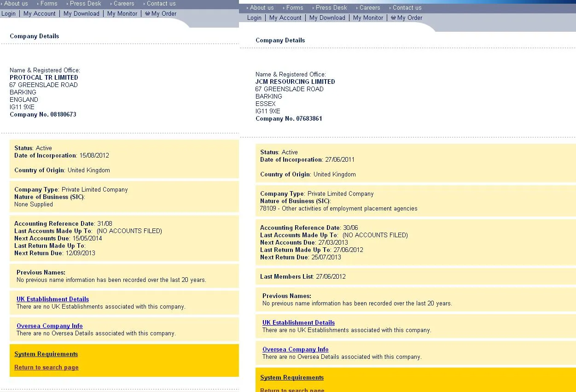Open About us on the PROTOCAL TR page
This screenshot has width=576, height=392.
16,4
